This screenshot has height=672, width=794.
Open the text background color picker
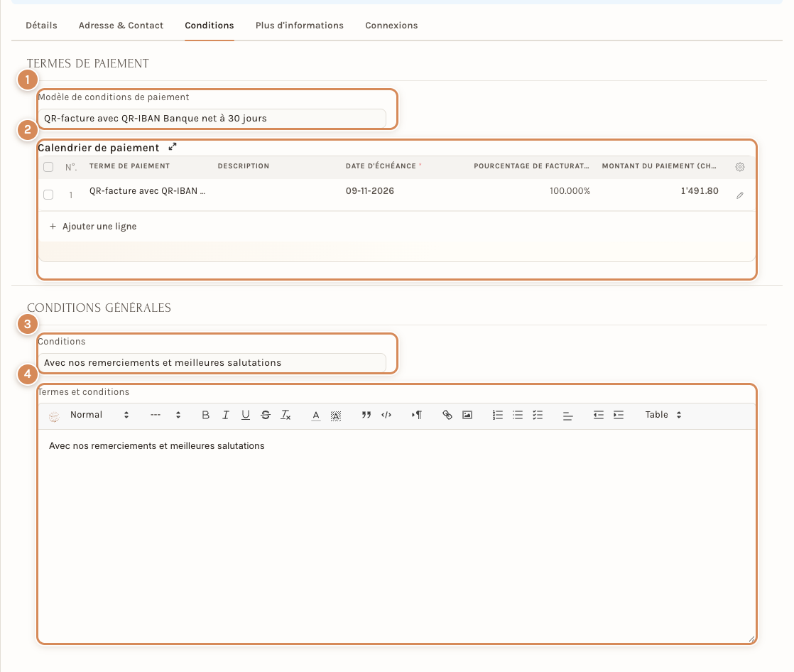coord(336,416)
